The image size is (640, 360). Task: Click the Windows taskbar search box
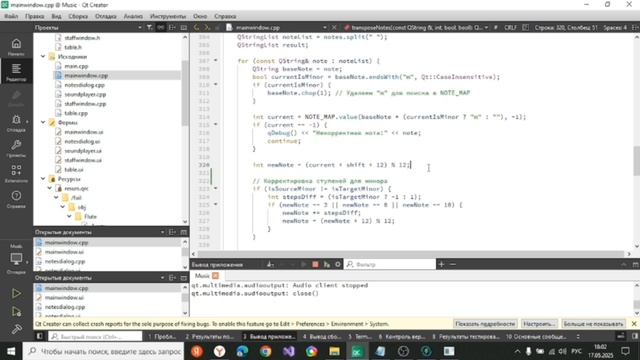tap(104, 351)
